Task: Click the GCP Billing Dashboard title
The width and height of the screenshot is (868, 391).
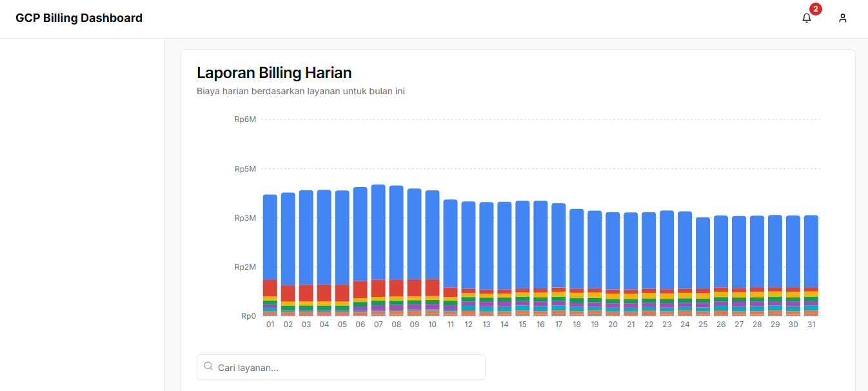Action: 79,18
